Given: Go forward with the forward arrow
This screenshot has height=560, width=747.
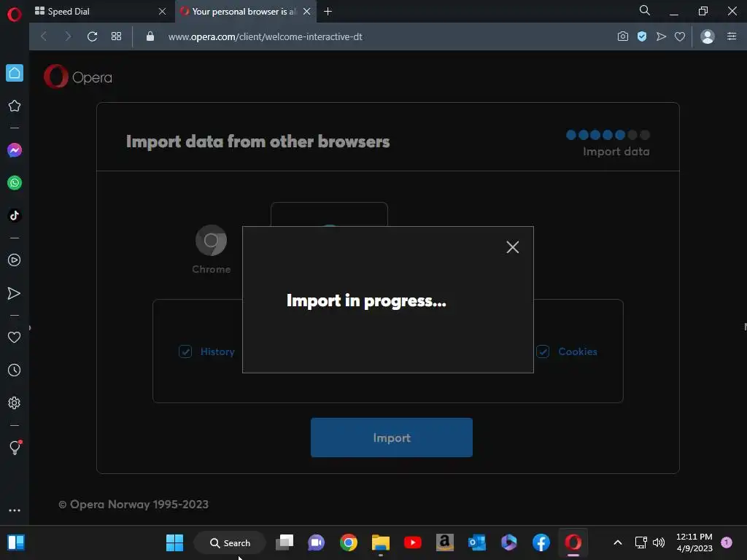Looking at the screenshot, I should tap(68, 36).
